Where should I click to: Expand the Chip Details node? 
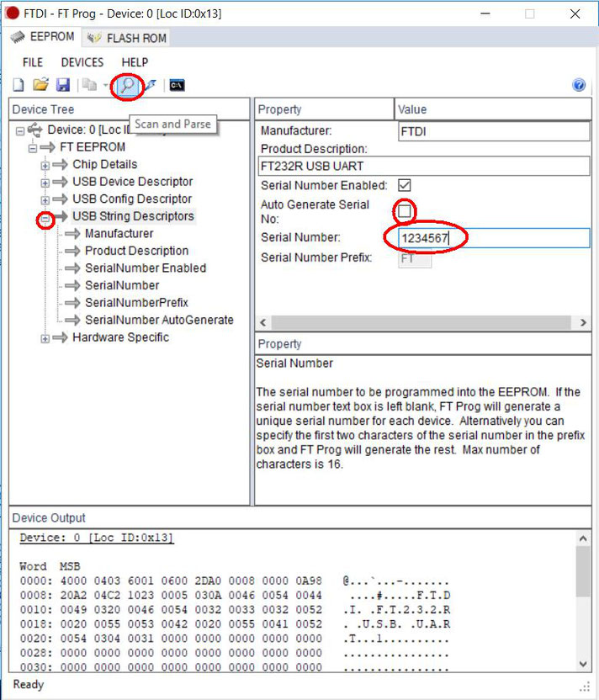45,166
